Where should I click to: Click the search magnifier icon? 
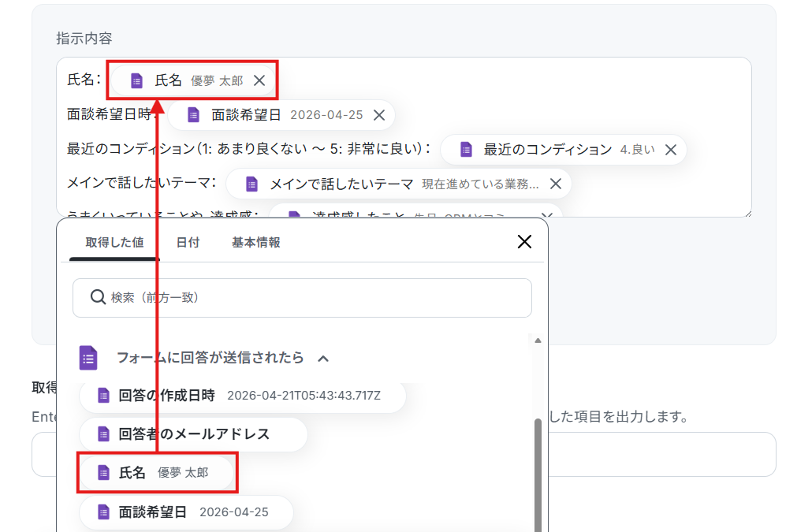[98, 297]
